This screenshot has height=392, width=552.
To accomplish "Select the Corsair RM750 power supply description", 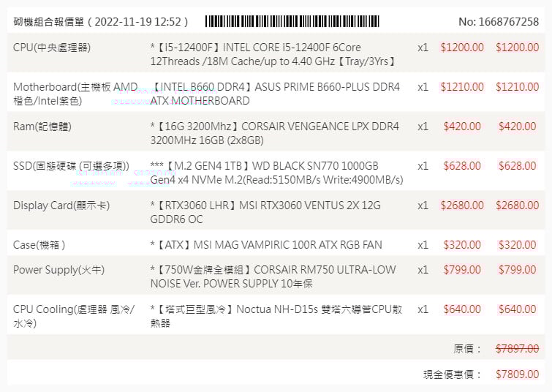I will 273,276.
